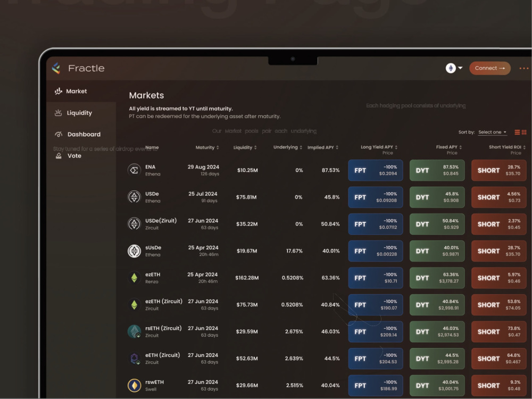Open the Market sidebar section
Screen dimensions: 532x399
(81, 91)
